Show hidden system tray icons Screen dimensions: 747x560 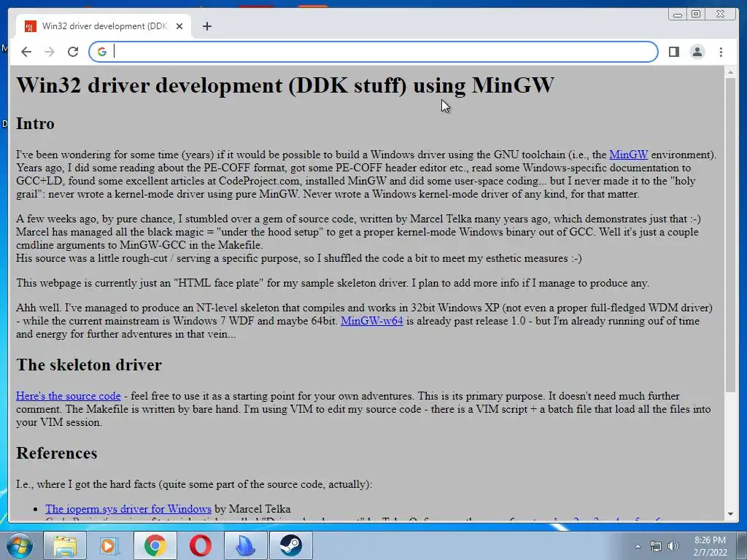click(638, 546)
